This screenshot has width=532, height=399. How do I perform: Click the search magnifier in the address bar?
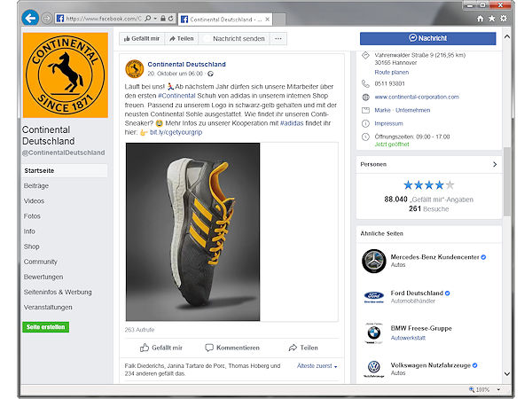click(x=147, y=19)
